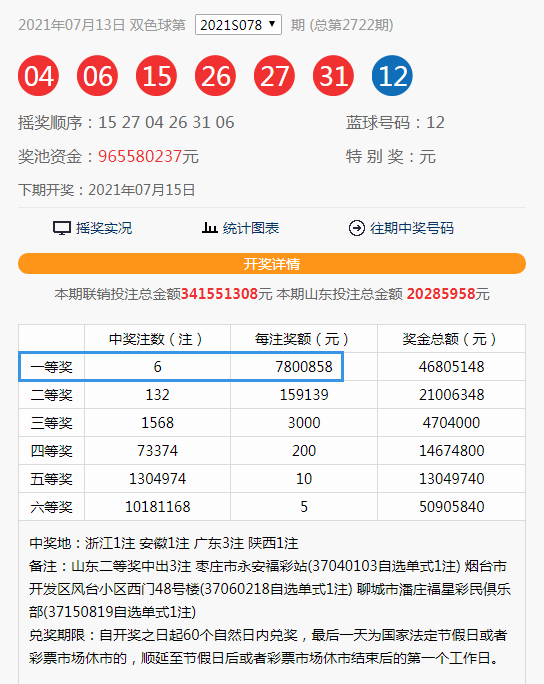Click the 一等奖 row label
The height and width of the screenshot is (684, 544).
(x=51, y=367)
